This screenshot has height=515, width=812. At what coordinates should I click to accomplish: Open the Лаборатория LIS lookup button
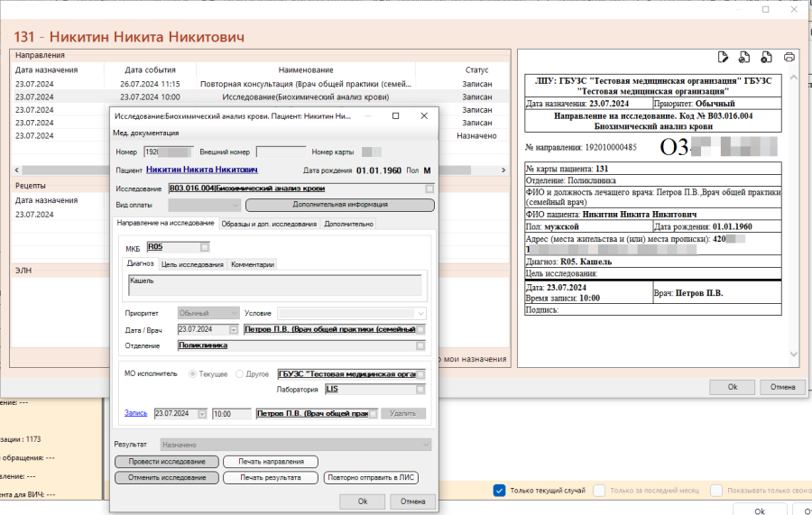point(420,390)
